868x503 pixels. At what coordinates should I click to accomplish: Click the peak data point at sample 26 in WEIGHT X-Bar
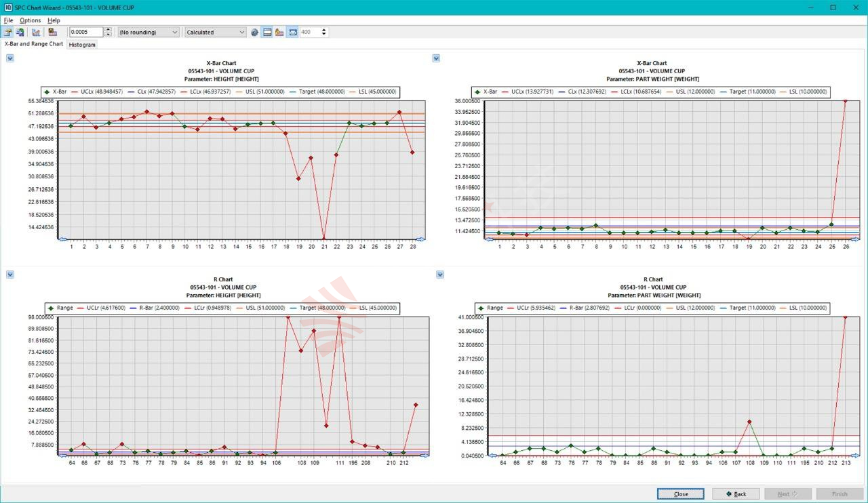[845, 101]
